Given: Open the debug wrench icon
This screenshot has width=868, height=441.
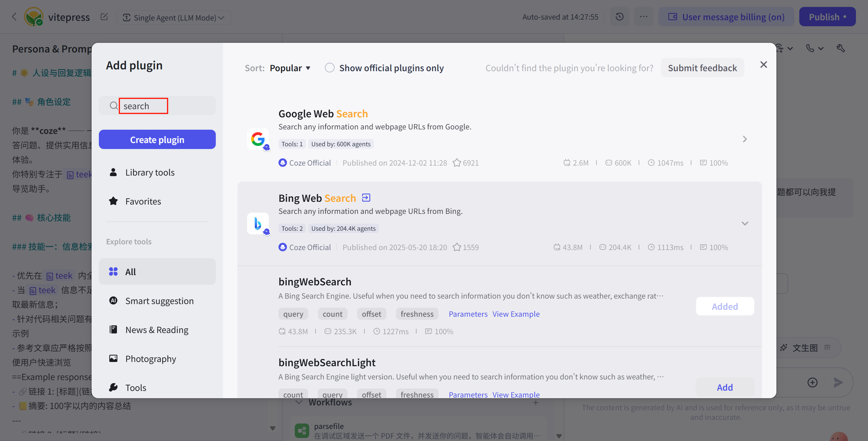Looking at the screenshot, I should (x=841, y=48).
